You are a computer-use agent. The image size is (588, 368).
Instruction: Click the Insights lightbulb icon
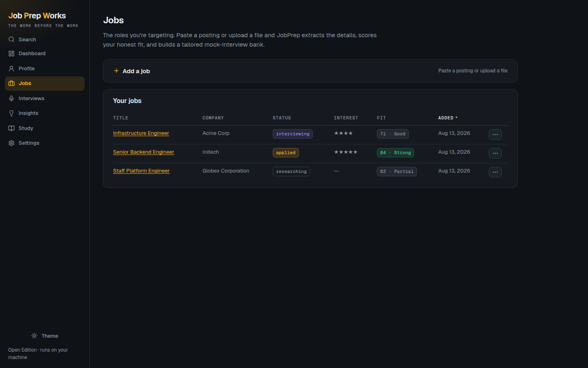11,113
